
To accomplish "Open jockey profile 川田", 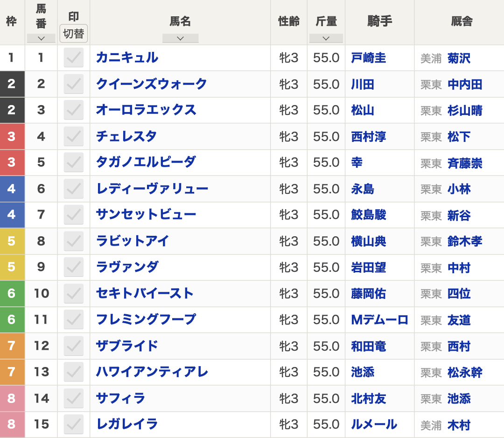I will pos(363,85).
